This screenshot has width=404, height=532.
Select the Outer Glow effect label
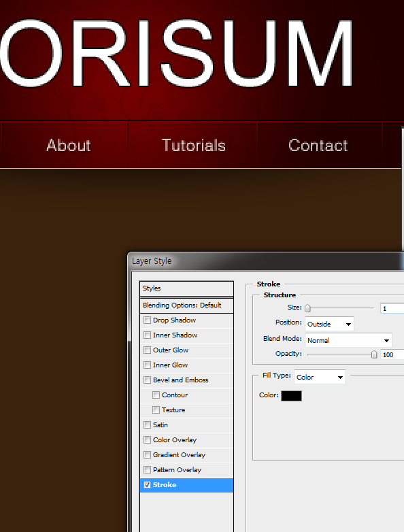point(171,350)
